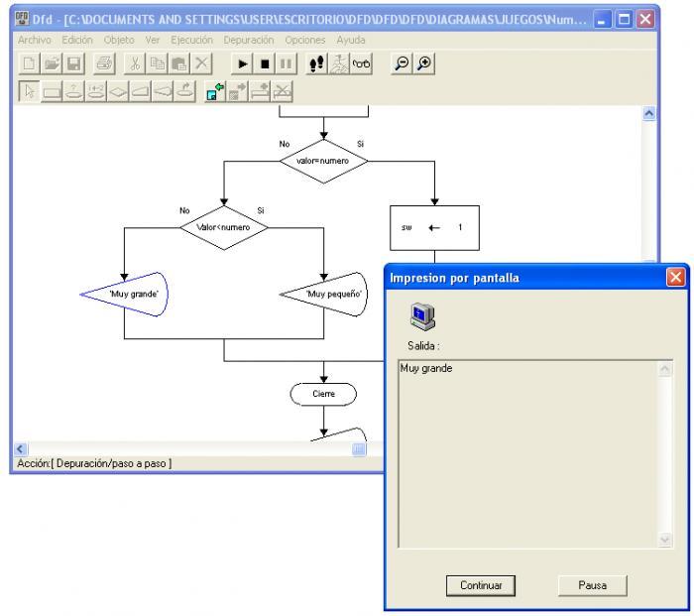Viewport: 694px width, 616px height.
Task: Open the Edición menu
Action: point(77,40)
